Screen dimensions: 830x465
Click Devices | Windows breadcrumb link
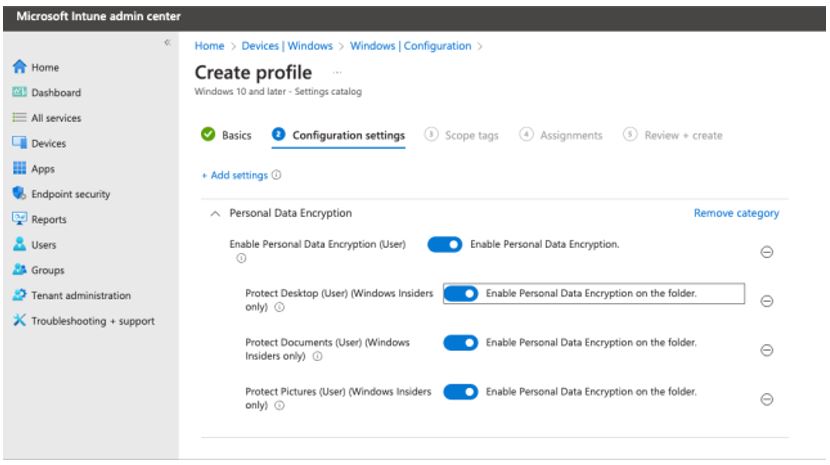coord(287,46)
